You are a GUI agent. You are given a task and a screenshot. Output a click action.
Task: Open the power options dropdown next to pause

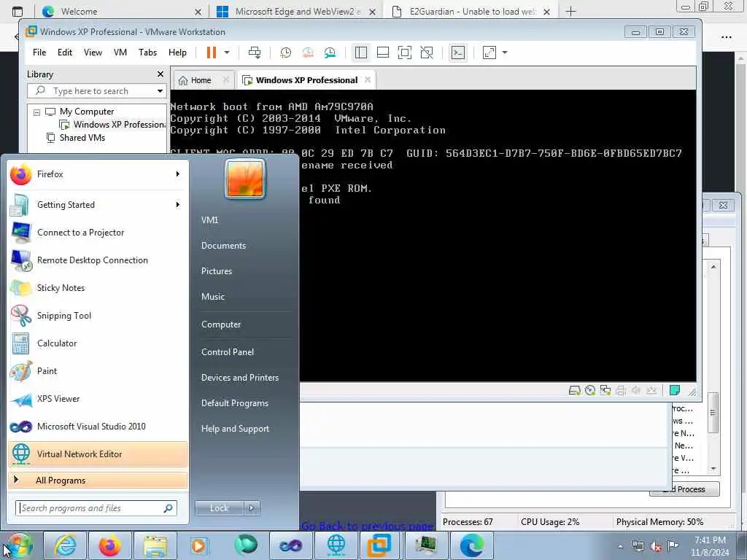[228, 52]
